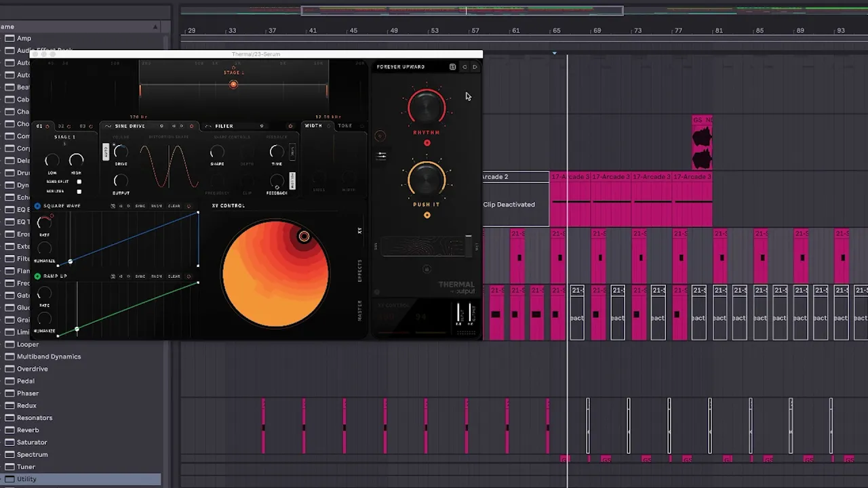
Task: Click the Ramp Up Rate knob
Action: click(x=44, y=293)
